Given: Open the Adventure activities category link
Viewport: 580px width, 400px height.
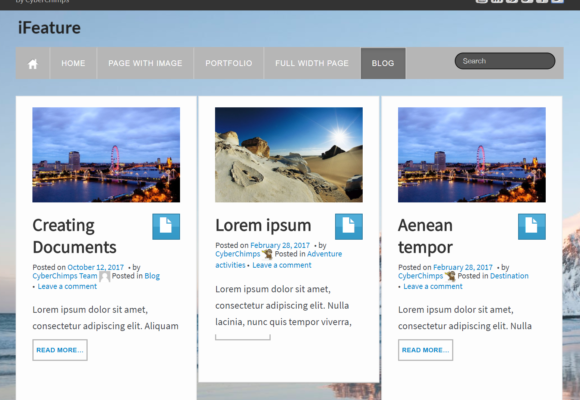Looking at the screenshot, I should click(279, 259).
